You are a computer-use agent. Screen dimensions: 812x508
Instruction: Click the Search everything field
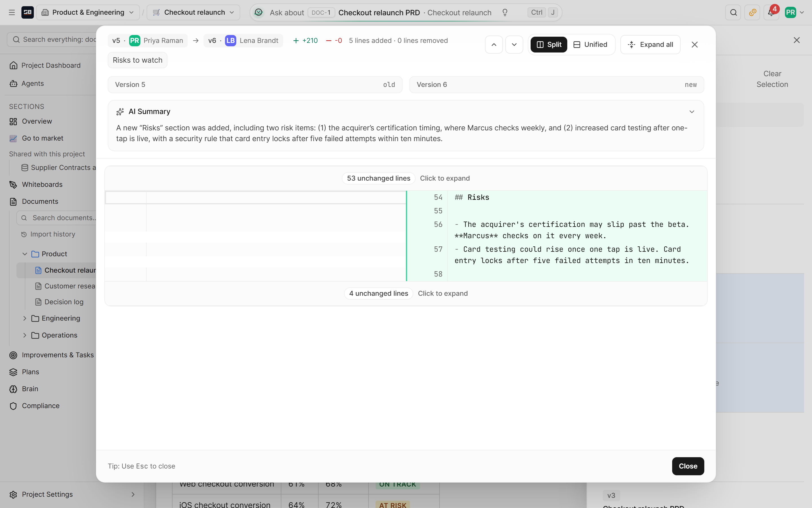52,39
